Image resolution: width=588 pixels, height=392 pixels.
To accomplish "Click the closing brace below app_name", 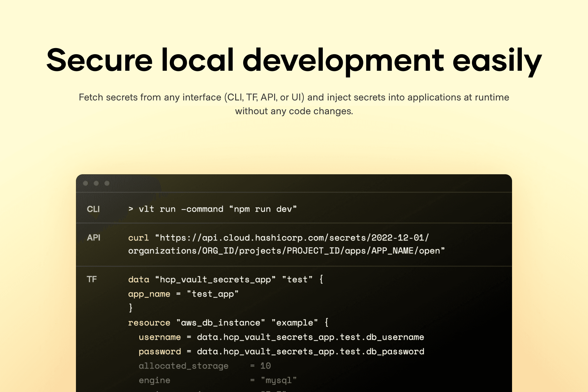I will pyautogui.click(x=131, y=307).
